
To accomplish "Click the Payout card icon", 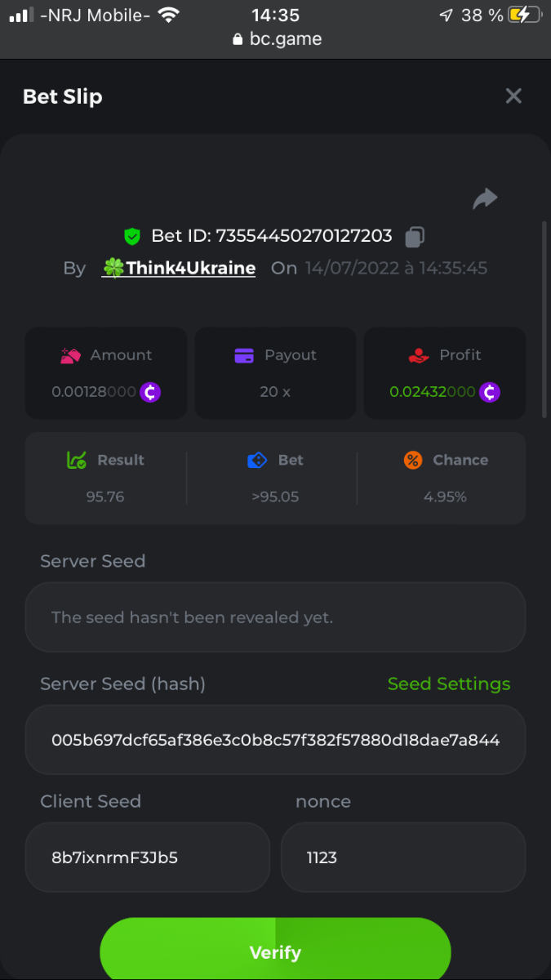I will pyautogui.click(x=244, y=355).
